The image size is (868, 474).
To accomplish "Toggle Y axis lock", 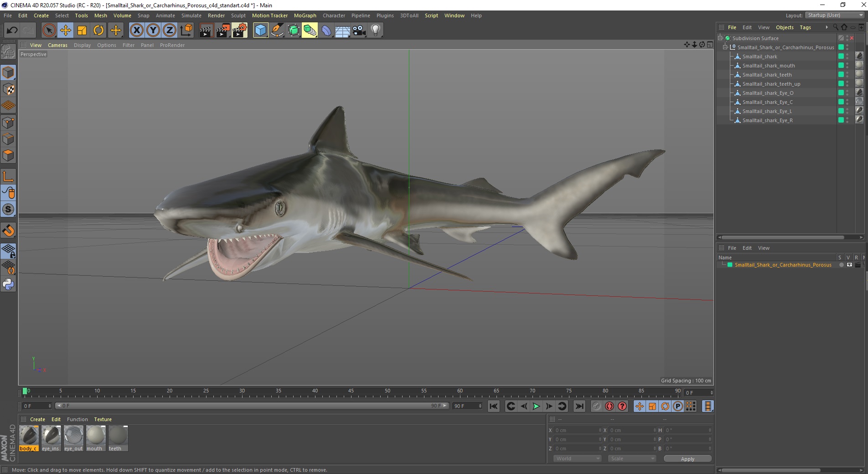I will click(153, 31).
